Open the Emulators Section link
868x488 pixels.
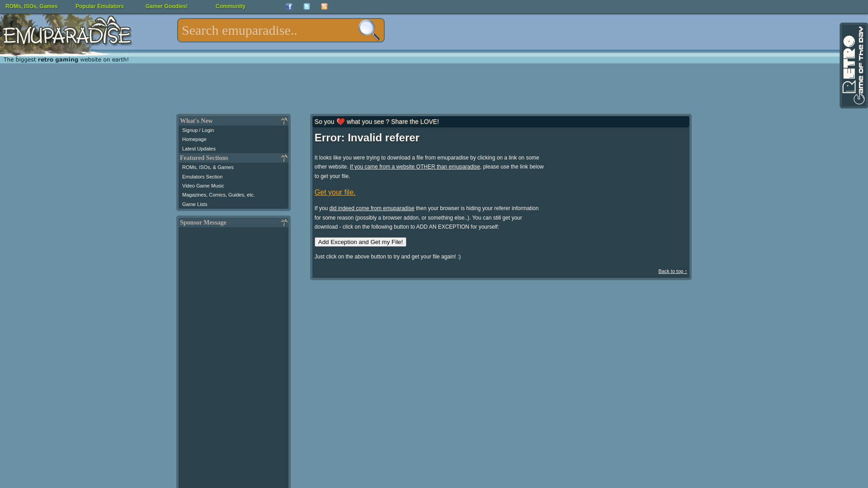click(202, 177)
